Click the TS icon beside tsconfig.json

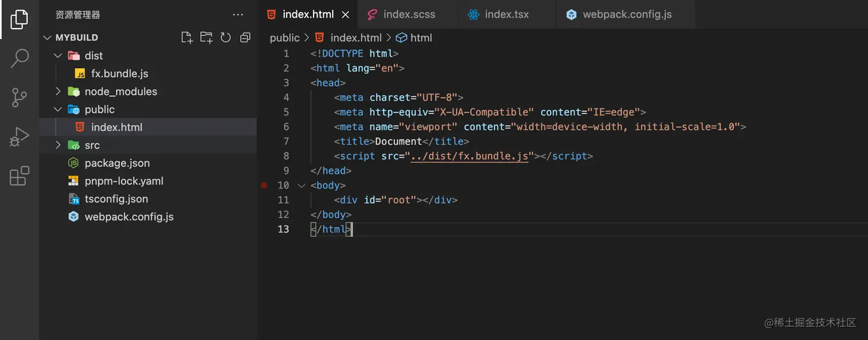pos(73,199)
